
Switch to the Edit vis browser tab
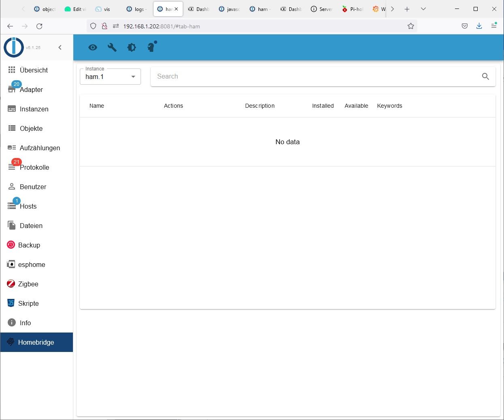coord(75,9)
